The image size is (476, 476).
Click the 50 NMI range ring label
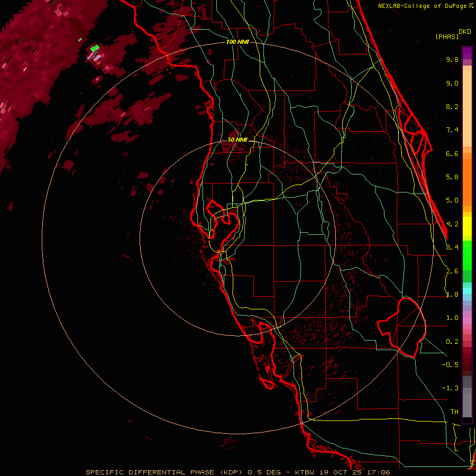[237, 140]
